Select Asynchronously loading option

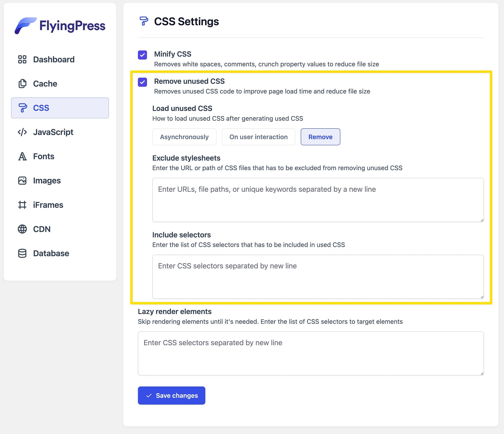184,137
